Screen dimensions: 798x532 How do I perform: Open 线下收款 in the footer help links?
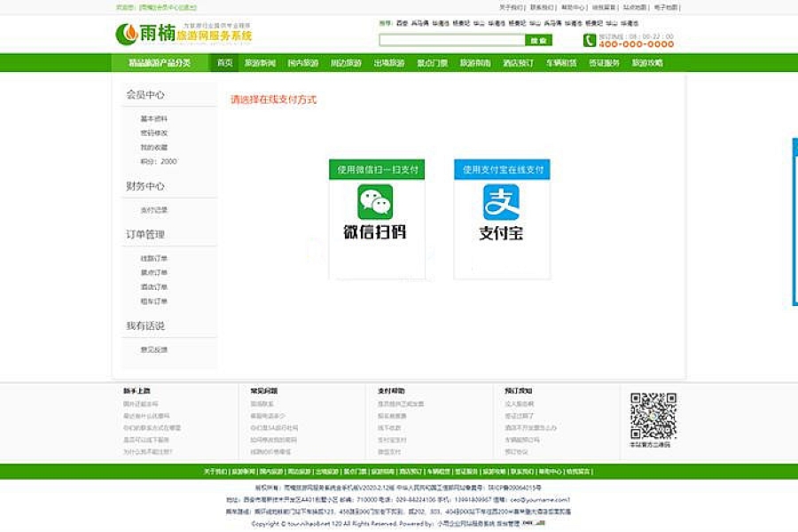click(x=389, y=427)
